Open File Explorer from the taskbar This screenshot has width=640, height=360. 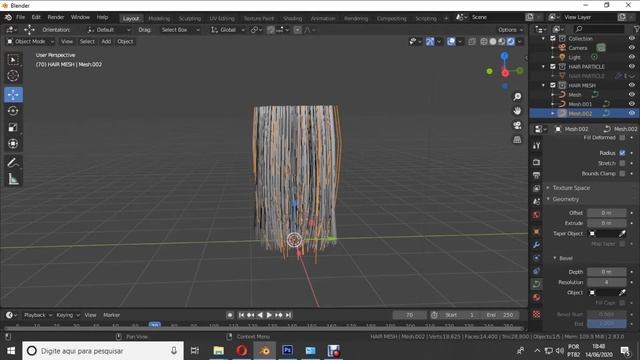[218, 351]
